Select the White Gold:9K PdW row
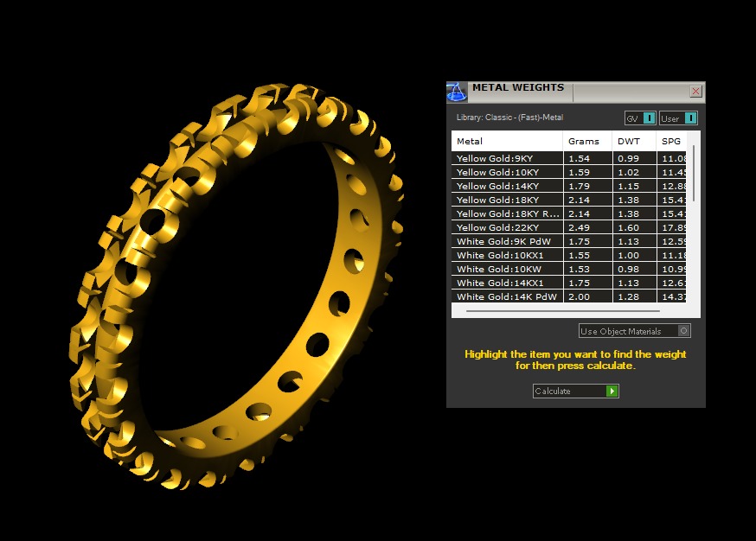The image size is (756, 541). (x=569, y=241)
